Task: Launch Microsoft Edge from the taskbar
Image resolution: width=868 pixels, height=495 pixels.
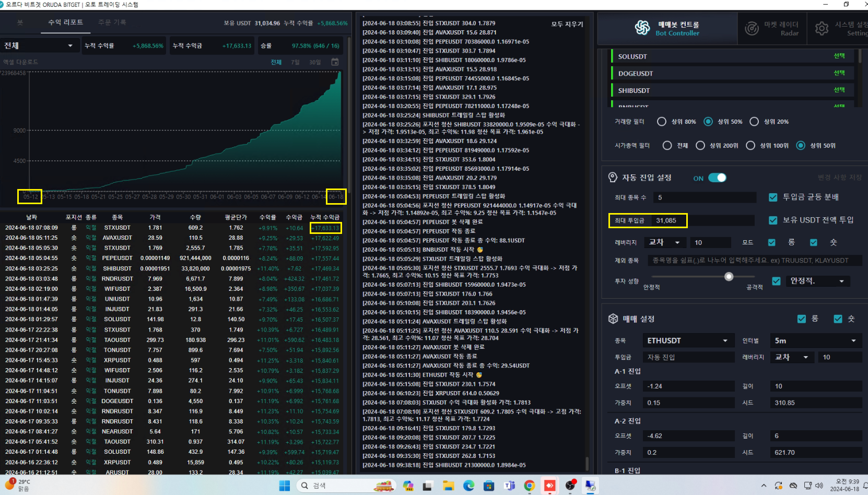Action: click(468, 486)
